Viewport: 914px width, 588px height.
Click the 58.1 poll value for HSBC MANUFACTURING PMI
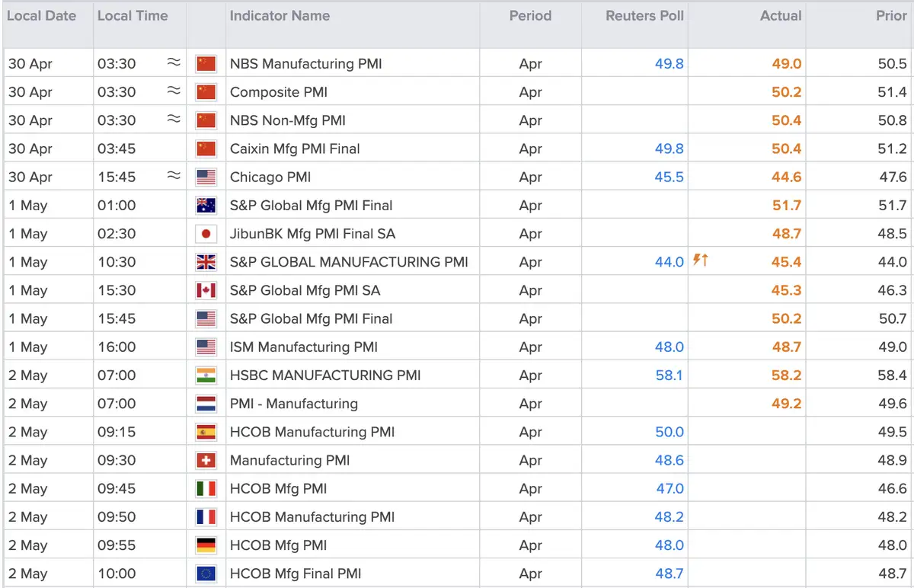[670, 375]
